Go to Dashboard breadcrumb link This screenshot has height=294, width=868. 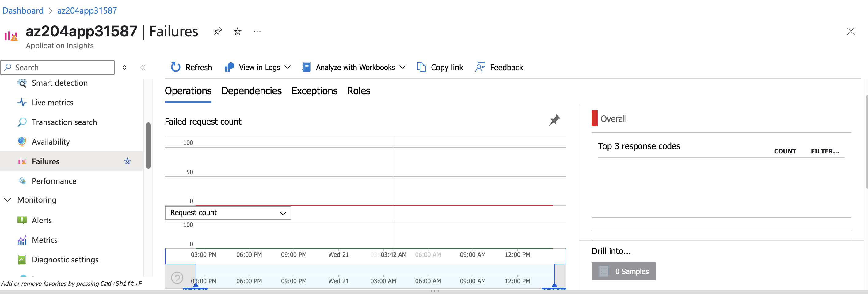tap(23, 10)
